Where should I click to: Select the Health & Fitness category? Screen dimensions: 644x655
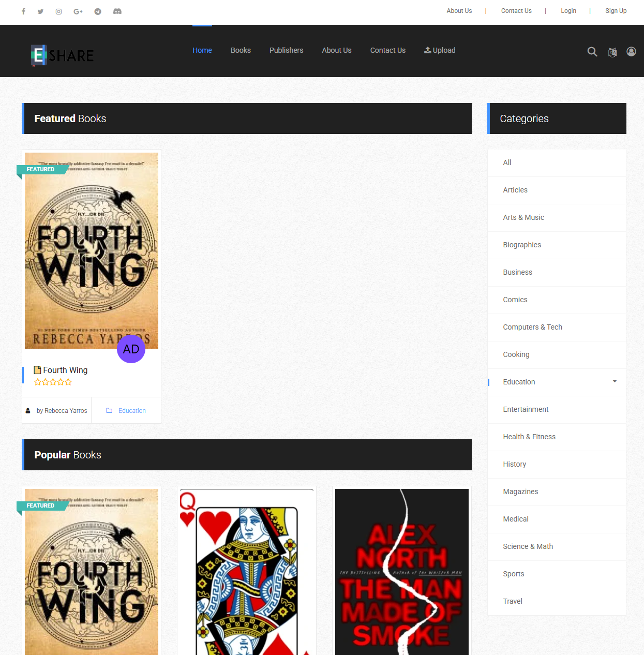[x=557, y=437]
